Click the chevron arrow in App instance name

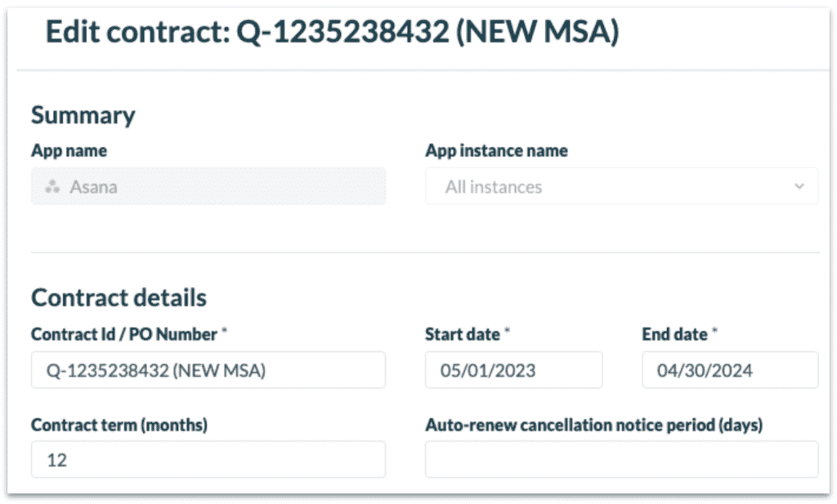pyautogui.click(x=799, y=186)
